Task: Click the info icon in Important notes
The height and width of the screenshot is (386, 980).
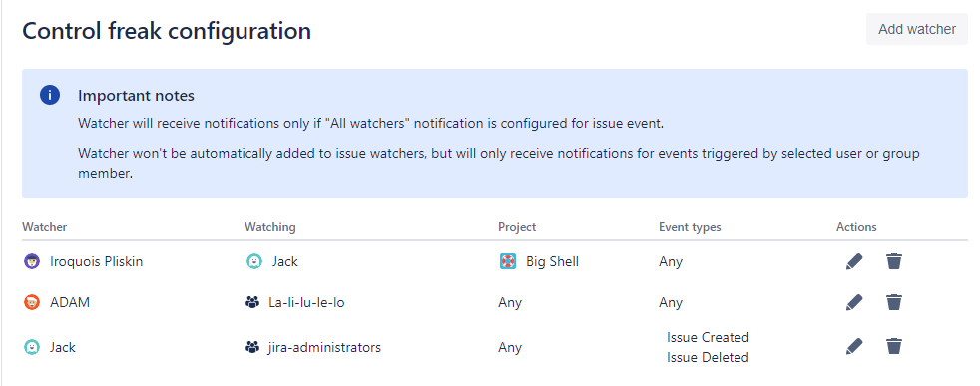Action: [50, 96]
